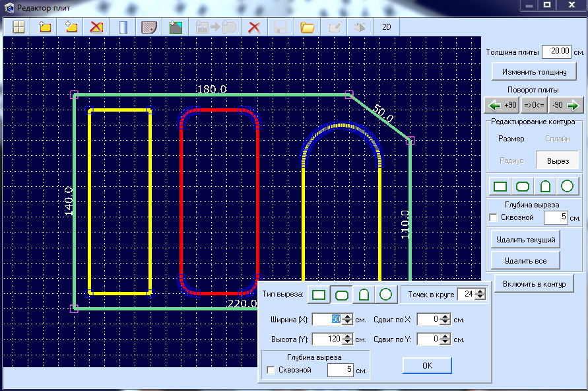Decrease Высота (Y) value with down arrow
Viewport: 588px width, 391px height.
[348, 342]
